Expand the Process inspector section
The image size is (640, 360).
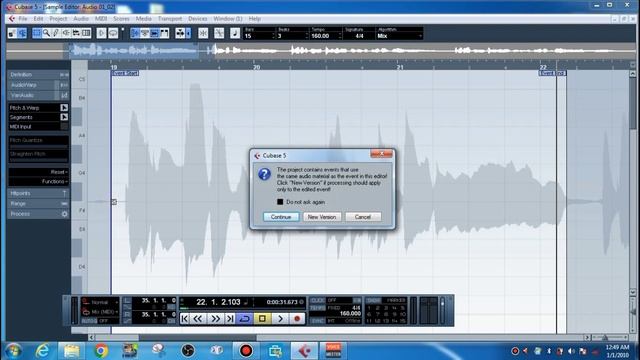(x=38, y=214)
